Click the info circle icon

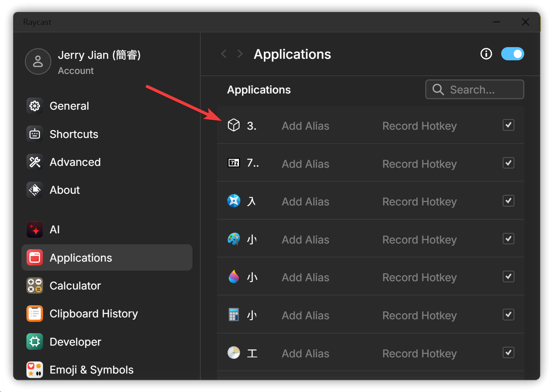pos(486,54)
